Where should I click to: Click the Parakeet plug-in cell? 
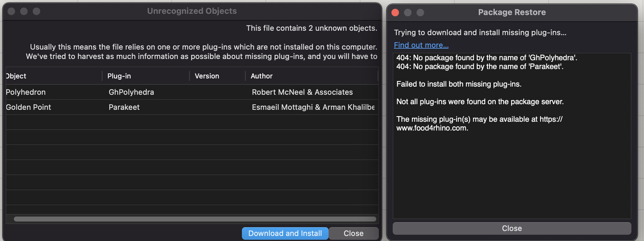click(124, 107)
